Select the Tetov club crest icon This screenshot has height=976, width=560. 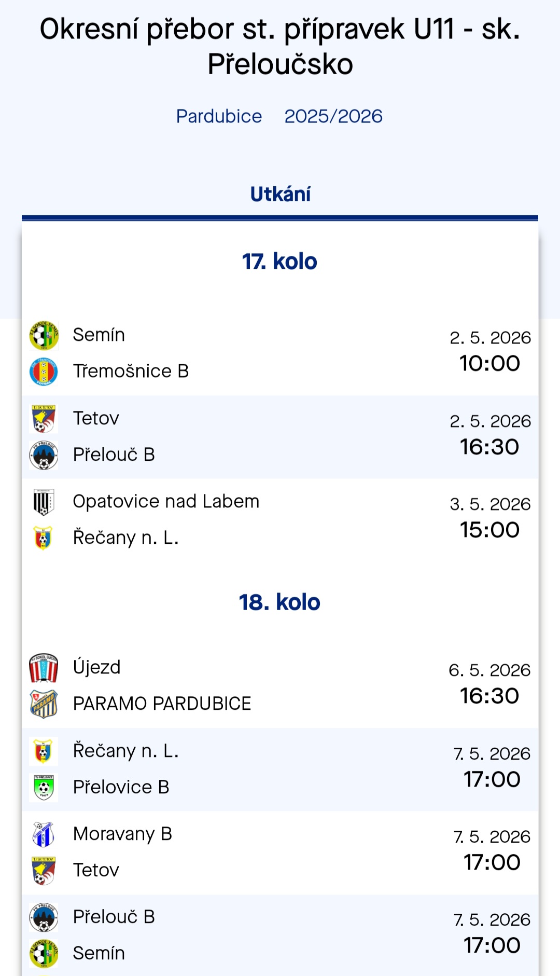[44, 418]
